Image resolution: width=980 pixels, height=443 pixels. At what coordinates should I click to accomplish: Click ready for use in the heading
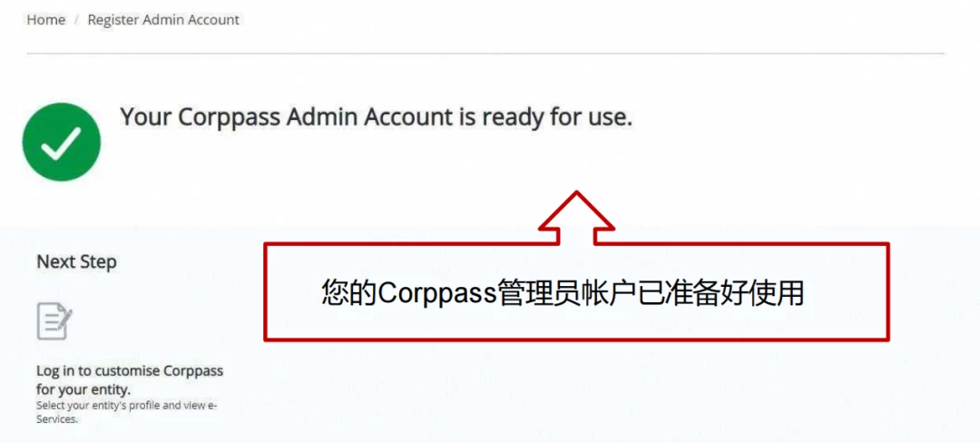(557, 117)
